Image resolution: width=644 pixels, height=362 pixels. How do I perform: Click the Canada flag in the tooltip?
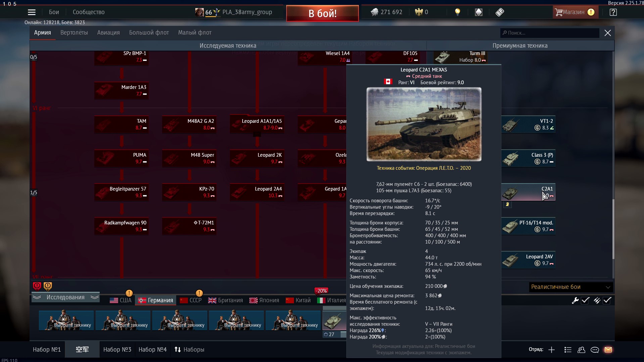[x=388, y=82]
